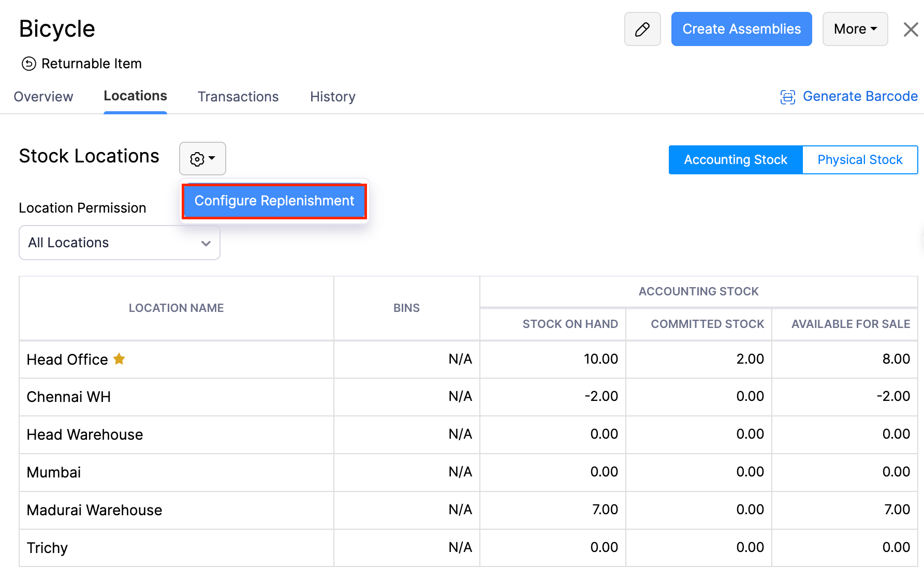This screenshot has height=583, width=924.
Task: Switch to Accounting Stock view
Action: point(735,160)
